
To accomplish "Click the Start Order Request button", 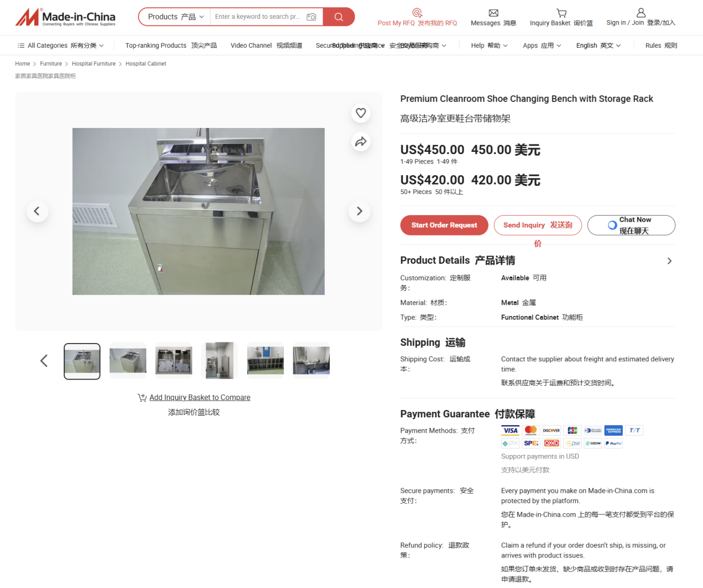I will tap(444, 225).
